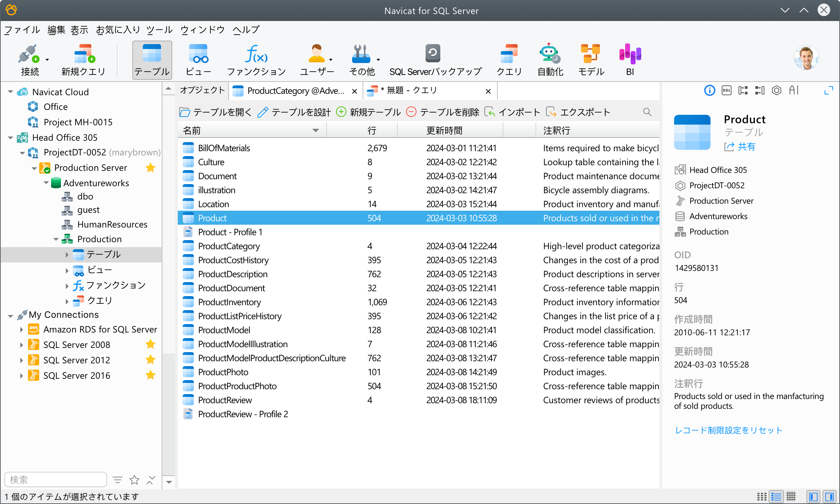Click レコード制限設定をリセット link
Screen dimensions: 840x504
[728, 430]
